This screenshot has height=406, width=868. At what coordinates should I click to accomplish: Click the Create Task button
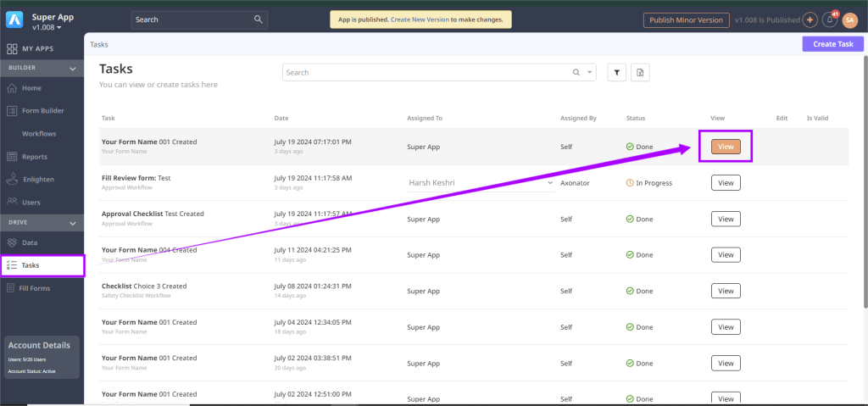pos(832,44)
